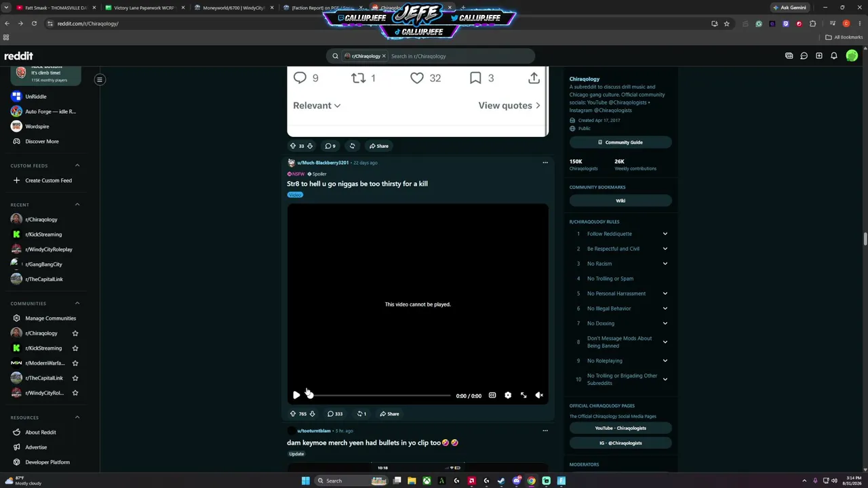This screenshot has width=868, height=488.
Task: Switch to Victory Lane Paperwork tab
Action: coord(144,7)
